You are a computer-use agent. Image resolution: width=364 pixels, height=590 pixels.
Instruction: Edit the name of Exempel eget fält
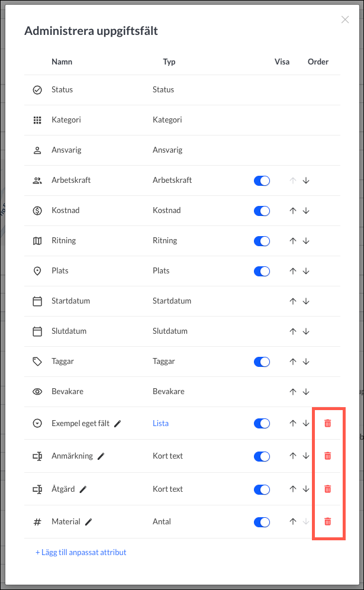pos(117,424)
